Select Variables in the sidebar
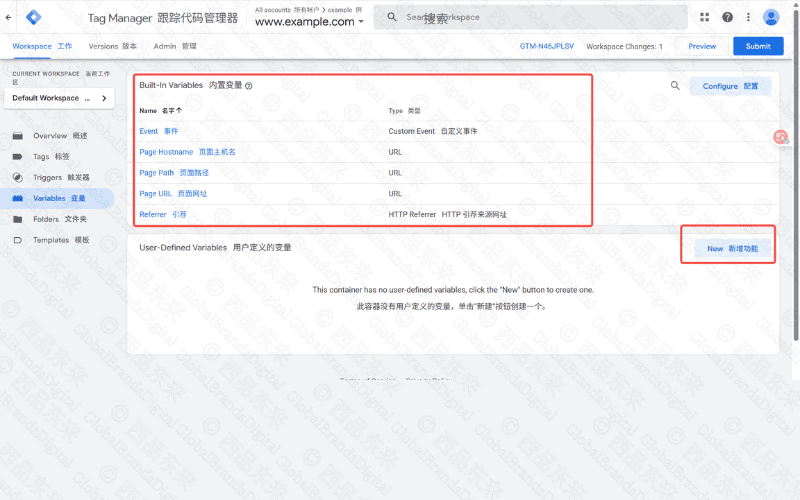The width and height of the screenshot is (800, 500). 57,198
